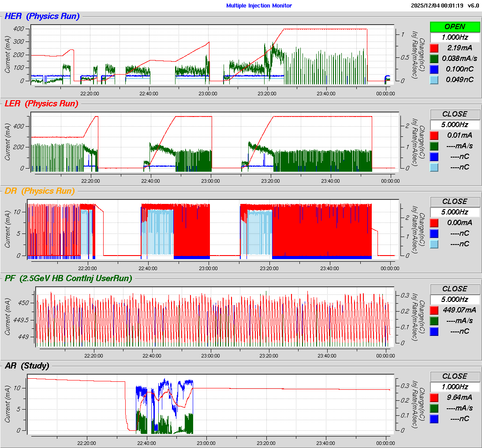
Task: Select the 5.000Hz field in the LER panel
Action: (x=455, y=125)
